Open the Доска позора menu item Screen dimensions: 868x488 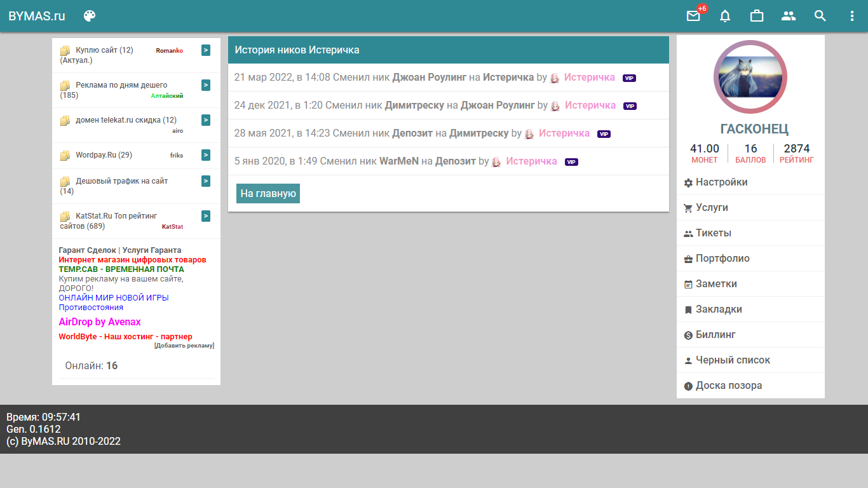pyautogui.click(x=729, y=386)
